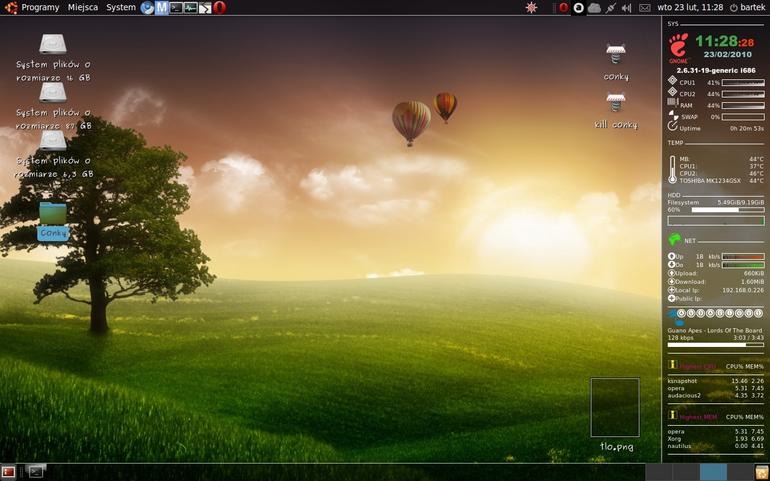Click the song progress bar under 128 kbps
This screenshot has height=481, width=770.
(715, 345)
